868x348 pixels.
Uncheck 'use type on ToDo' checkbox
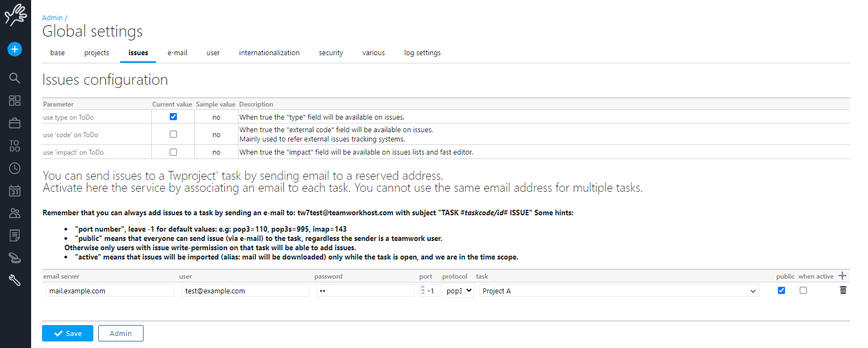pos(173,116)
